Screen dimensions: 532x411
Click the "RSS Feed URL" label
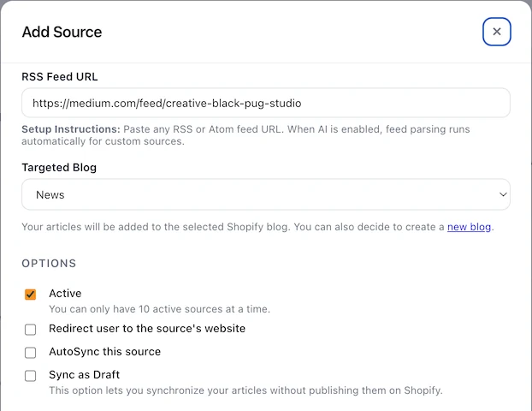click(60, 77)
